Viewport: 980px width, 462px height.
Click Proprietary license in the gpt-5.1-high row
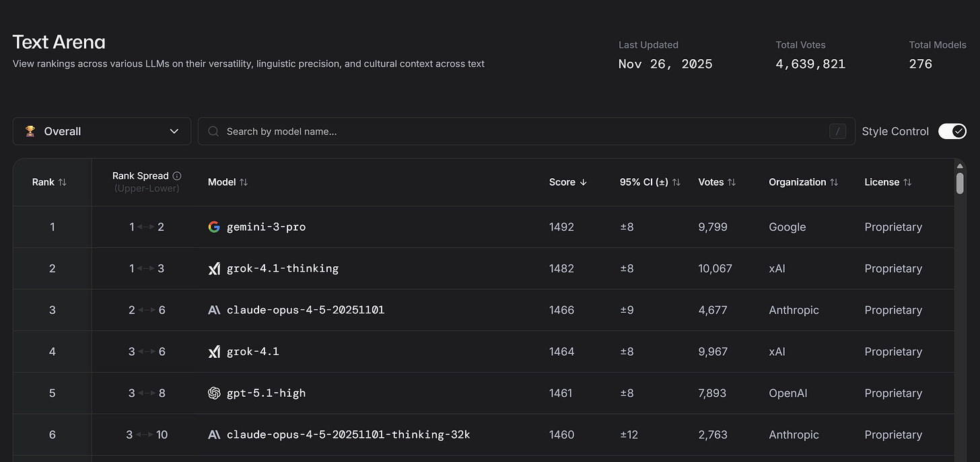(x=893, y=393)
